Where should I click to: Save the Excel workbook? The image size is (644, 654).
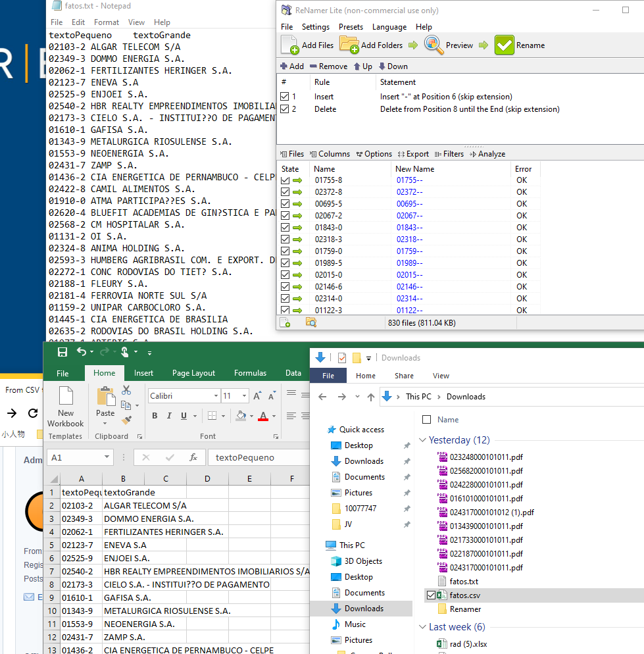pos(62,352)
